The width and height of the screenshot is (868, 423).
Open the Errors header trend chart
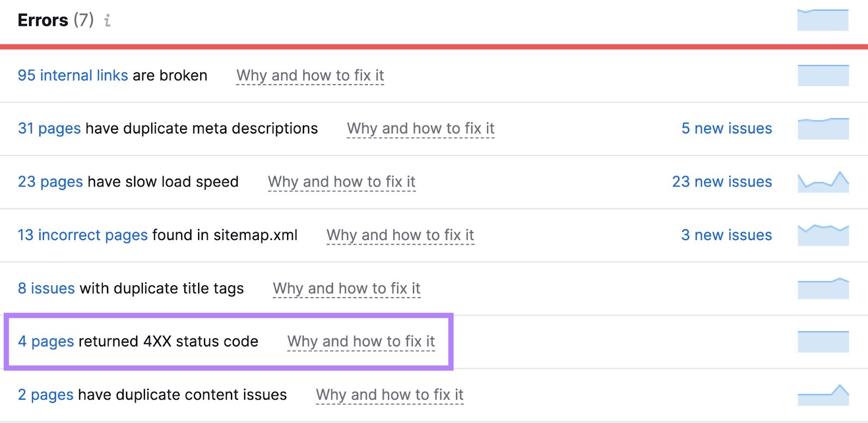(x=822, y=20)
